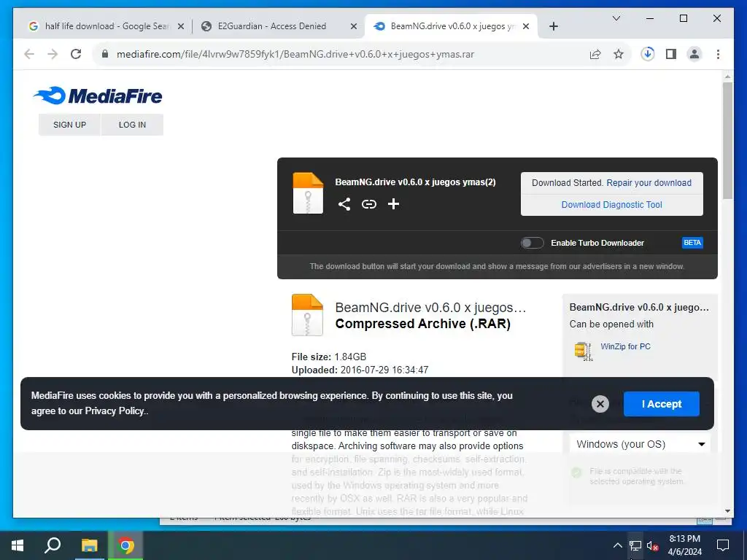Image resolution: width=747 pixels, height=560 pixels.
Task: Click taskbar clock showing 8:13 PM
Action: point(684,545)
